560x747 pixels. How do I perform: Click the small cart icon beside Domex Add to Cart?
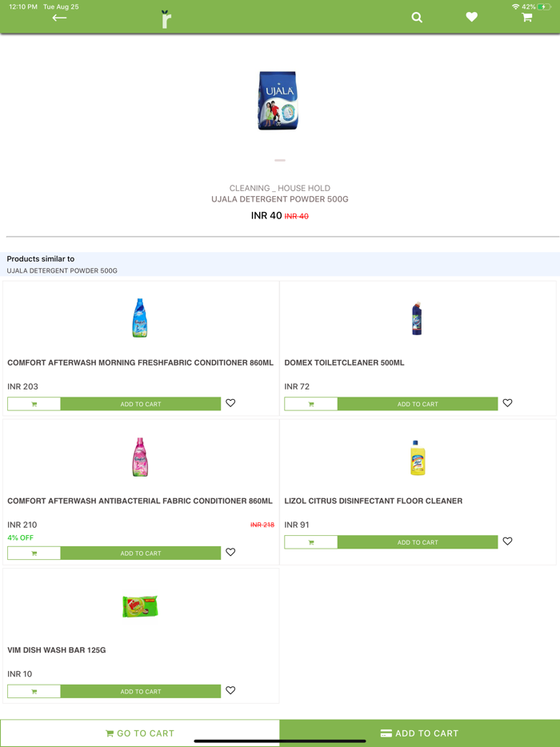[x=310, y=403]
